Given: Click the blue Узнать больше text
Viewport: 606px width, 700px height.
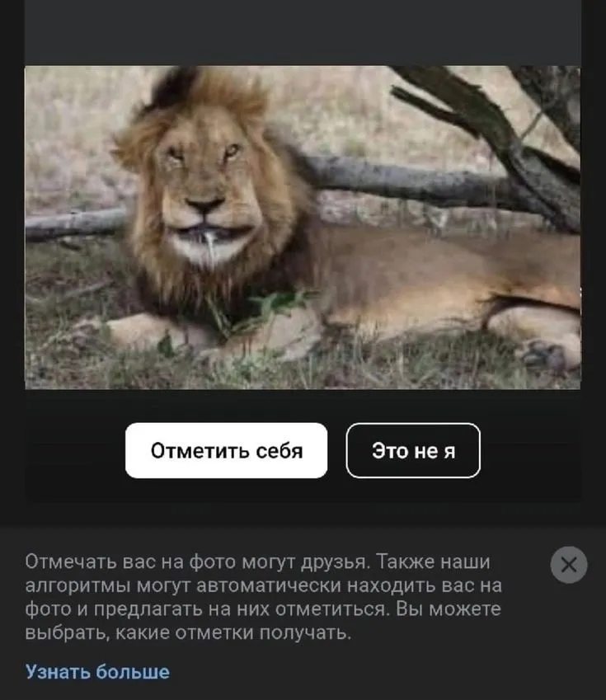Looking at the screenshot, I should pyautogui.click(x=97, y=671).
